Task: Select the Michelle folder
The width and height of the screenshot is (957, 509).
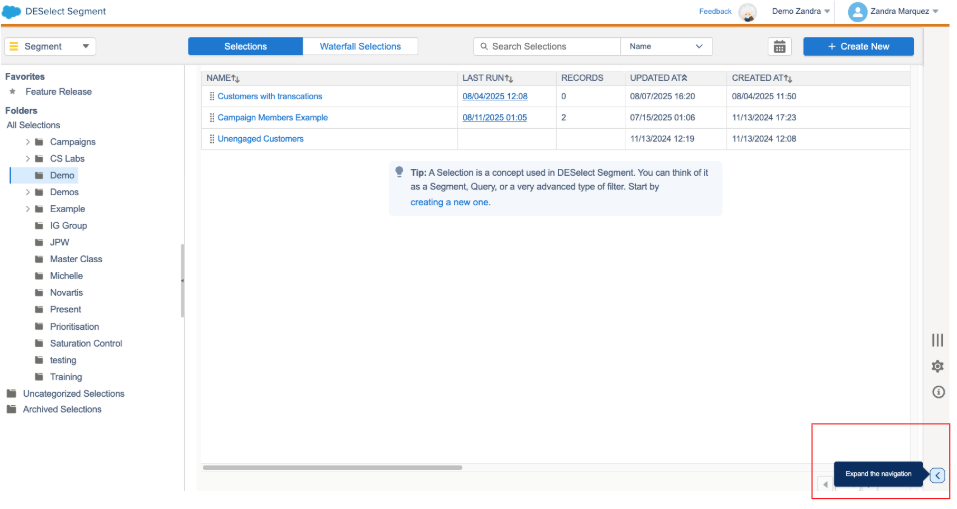Action: [67, 276]
